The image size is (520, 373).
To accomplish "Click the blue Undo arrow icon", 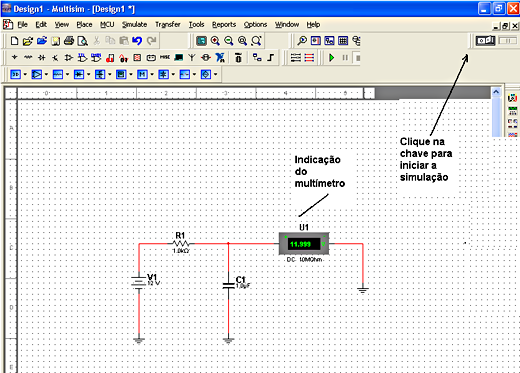I will (x=137, y=41).
